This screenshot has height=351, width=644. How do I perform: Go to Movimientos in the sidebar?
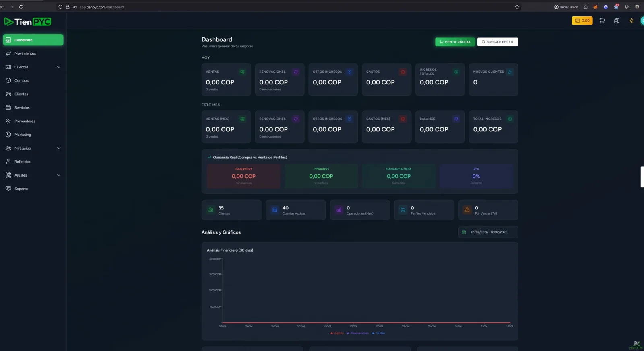pos(33,53)
